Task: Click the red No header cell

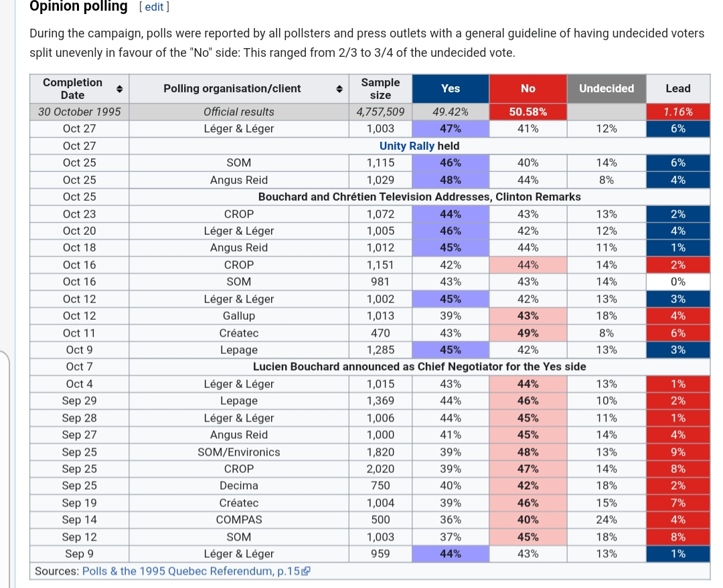Action: pyautogui.click(x=528, y=88)
